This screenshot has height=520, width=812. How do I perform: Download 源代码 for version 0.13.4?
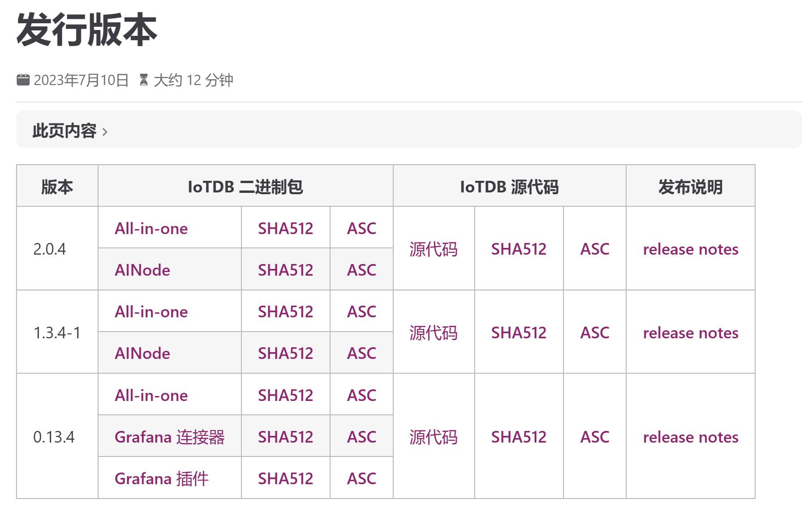433,437
